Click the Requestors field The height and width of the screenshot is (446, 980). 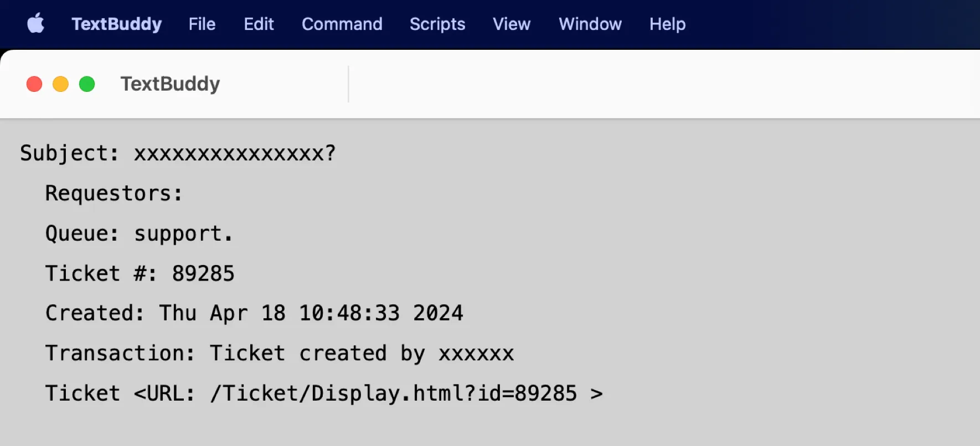(x=113, y=193)
